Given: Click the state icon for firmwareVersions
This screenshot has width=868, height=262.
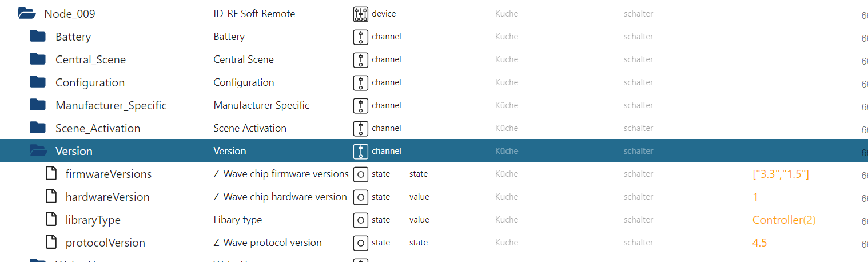Looking at the screenshot, I should coord(360,174).
